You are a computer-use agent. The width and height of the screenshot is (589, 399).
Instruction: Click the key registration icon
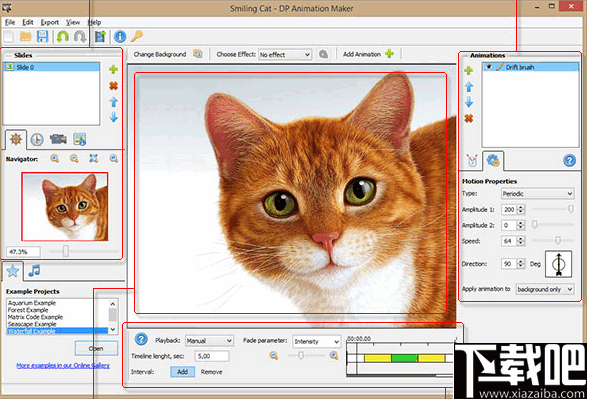point(137,36)
